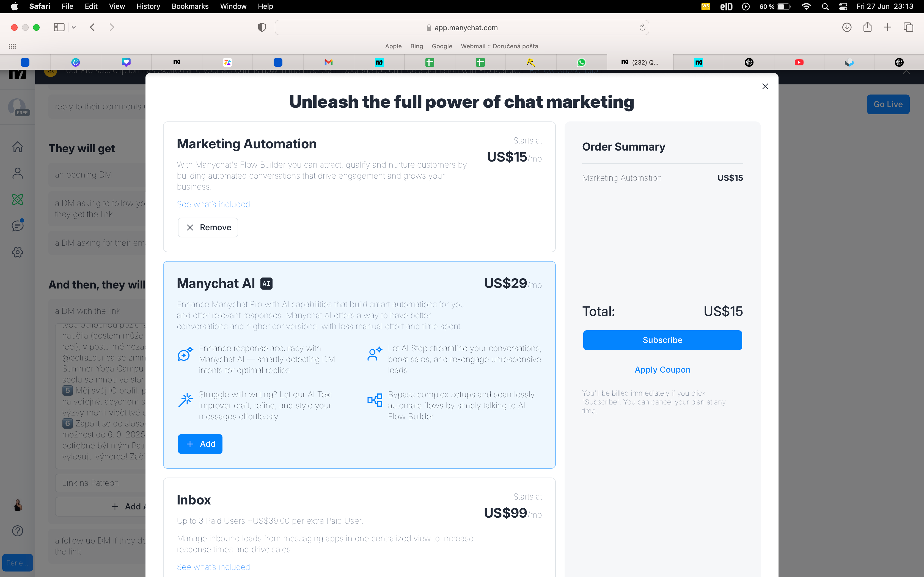This screenshot has height=577, width=924.
Task: Expand the sidebar tab group chevron
Action: coord(74,27)
